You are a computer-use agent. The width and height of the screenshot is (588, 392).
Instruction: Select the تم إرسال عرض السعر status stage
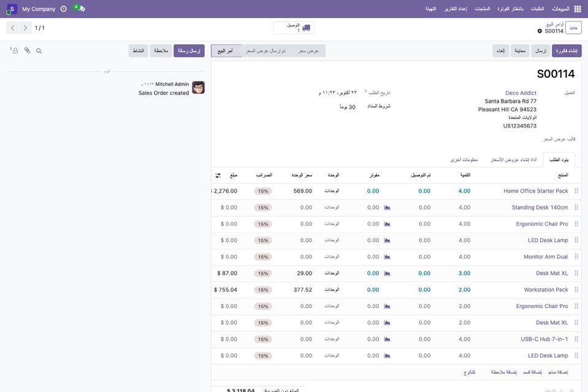coord(265,51)
